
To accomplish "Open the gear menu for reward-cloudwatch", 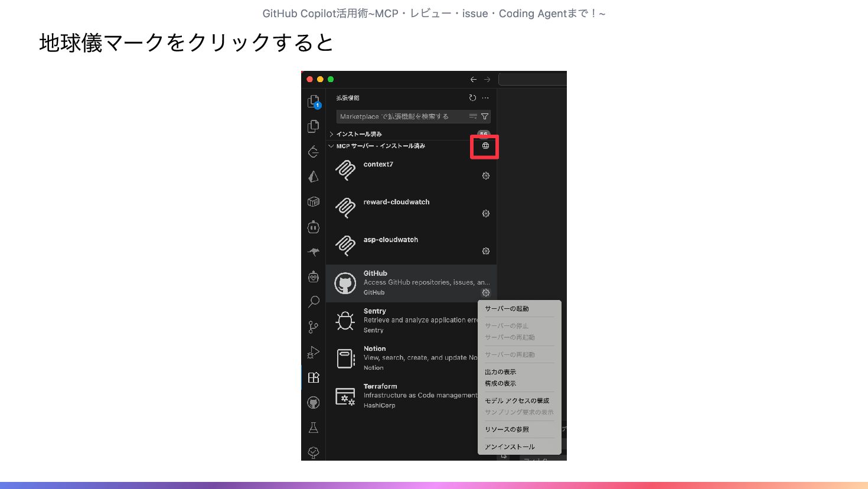I will pyautogui.click(x=486, y=214).
